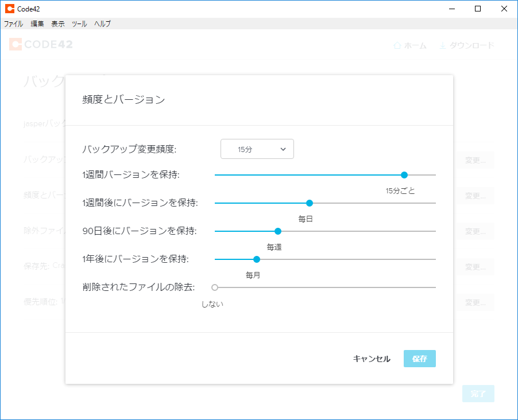The height and width of the screenshot is (420, 518).
Task: Click the 完了 button behind the dialog
Action: click(478, 394)
